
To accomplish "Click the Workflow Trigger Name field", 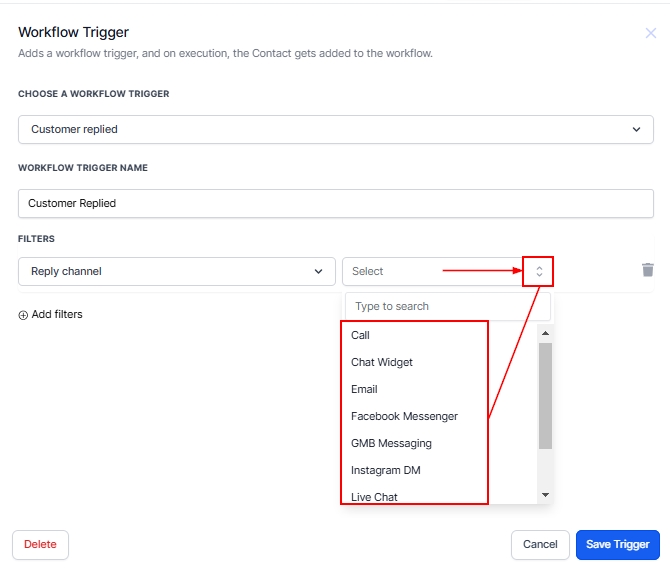I will [335, 203].
